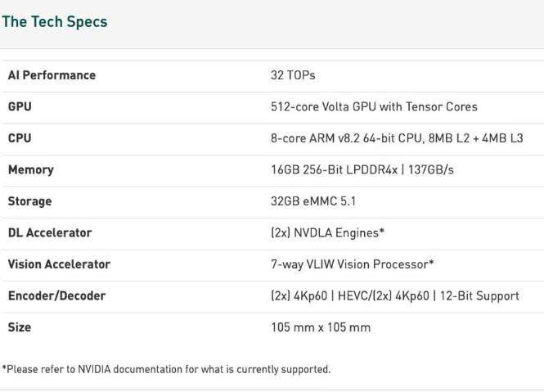
Task: Select the Size row label
Action: click(x=20, y=327)
